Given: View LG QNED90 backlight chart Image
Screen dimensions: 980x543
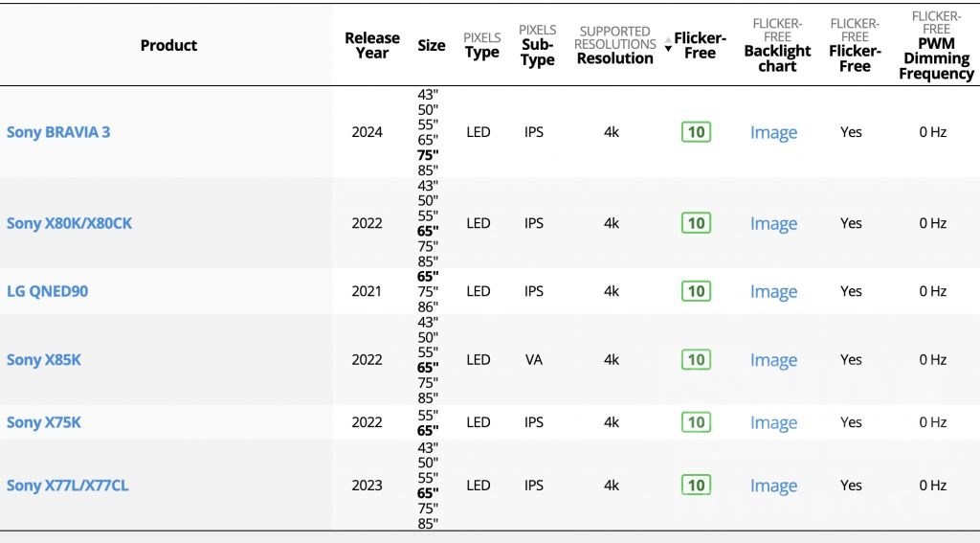Looking at the screenshot, I should 773,292.
